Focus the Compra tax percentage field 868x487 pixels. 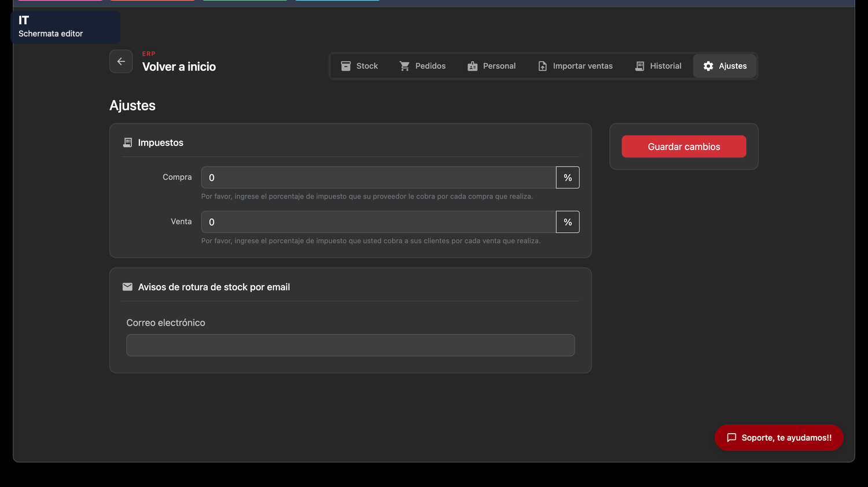click(x=378, y=178)
